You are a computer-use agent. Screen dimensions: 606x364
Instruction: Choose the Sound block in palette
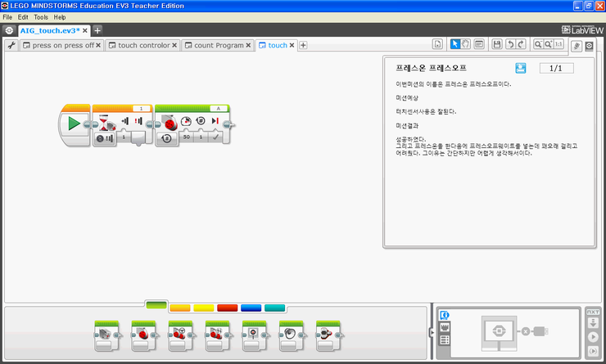[291, 335]
